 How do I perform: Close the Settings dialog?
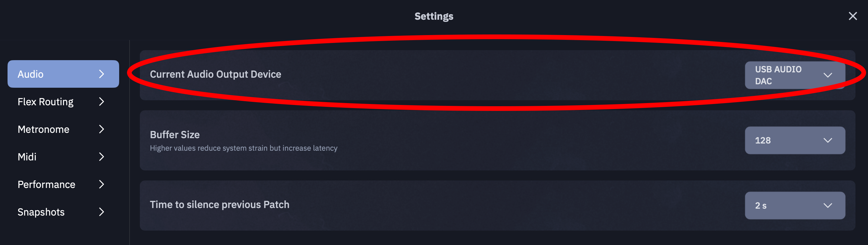pos(853,16)
